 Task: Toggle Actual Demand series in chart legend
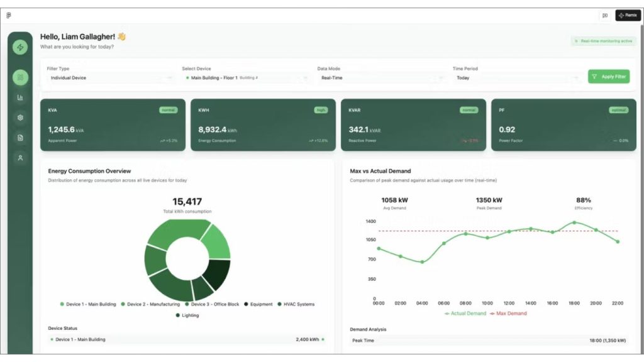pyautogui.click(x=465, y=313)
